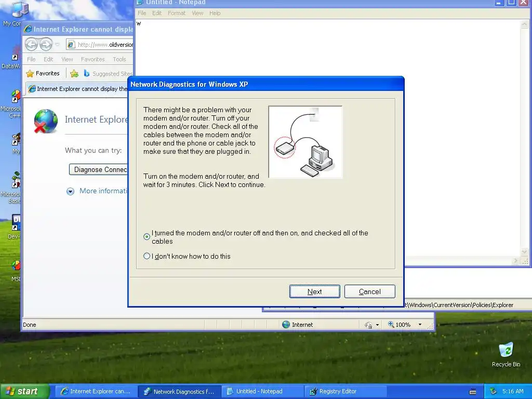Select 'I turned the modem off and on' option
Image resolution: width=532 pixels, height=399 pixels.
(147, 236)
